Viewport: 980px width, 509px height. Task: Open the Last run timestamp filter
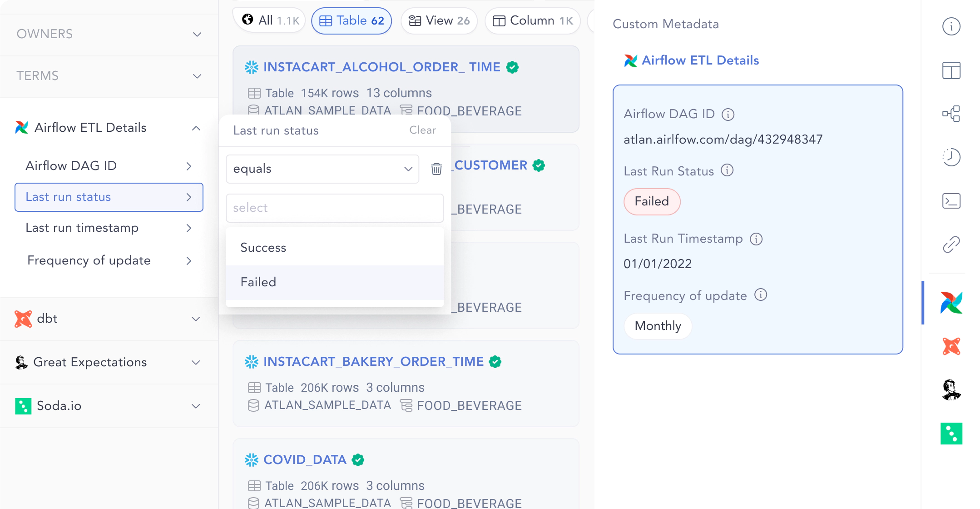[109, 228]
